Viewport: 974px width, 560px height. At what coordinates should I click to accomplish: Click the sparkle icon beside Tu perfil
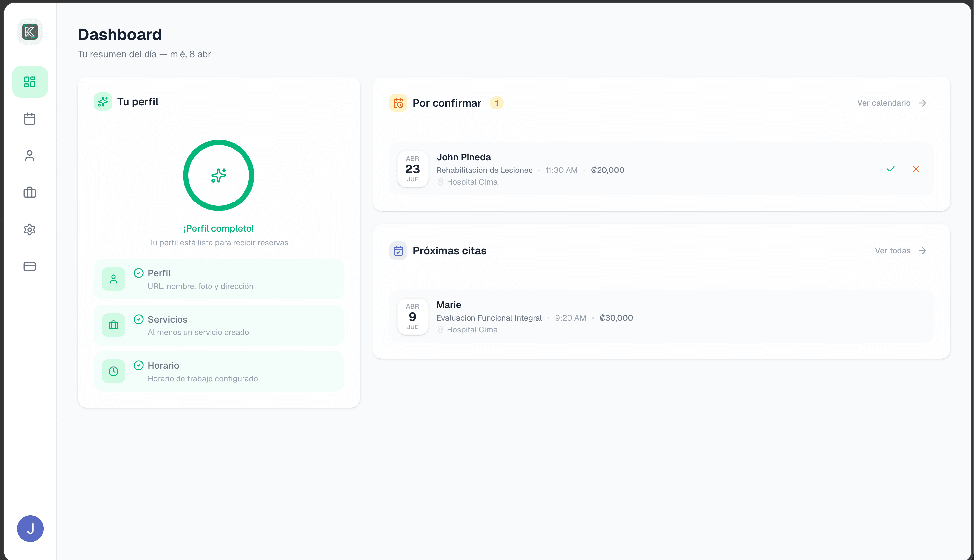point(103,102)
